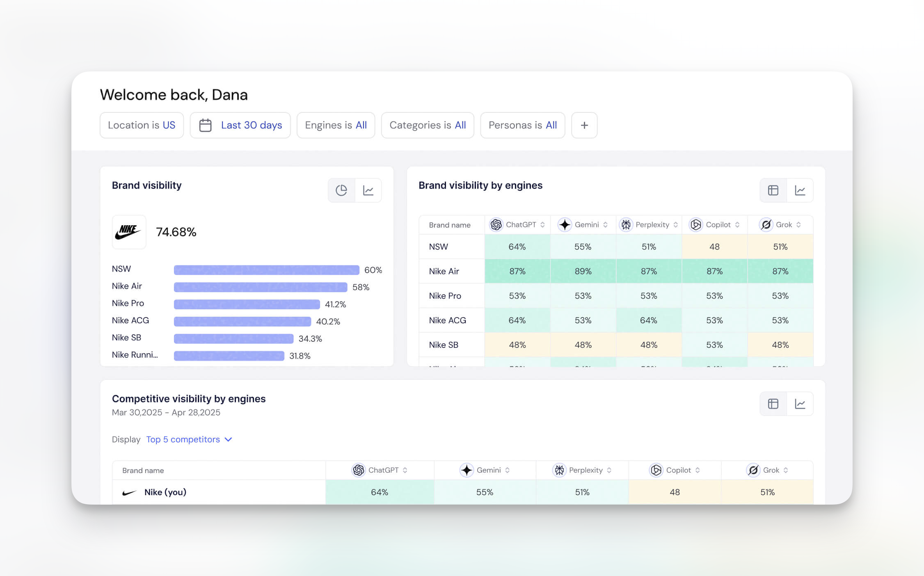Image resolution: width=924 pixels, height=576 pixels.
Task: Click Nike swoosh icon in Competitive table row
Action: tap(129, 493)
